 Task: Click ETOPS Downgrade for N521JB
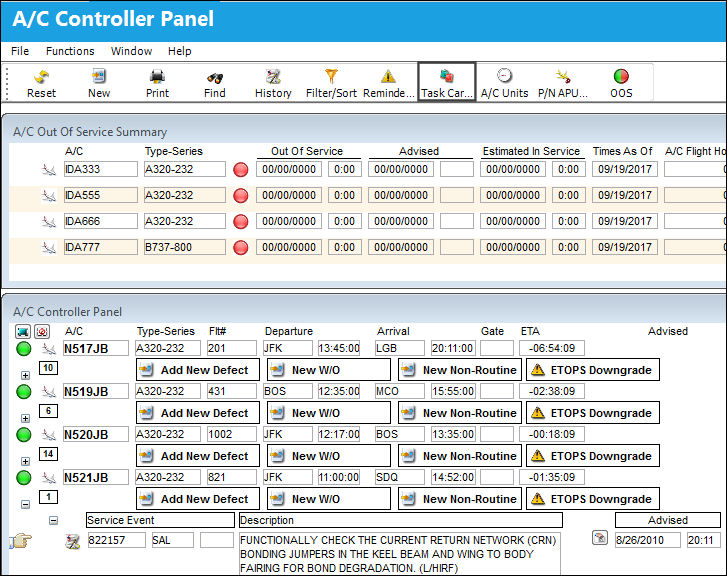click(593, 499)
